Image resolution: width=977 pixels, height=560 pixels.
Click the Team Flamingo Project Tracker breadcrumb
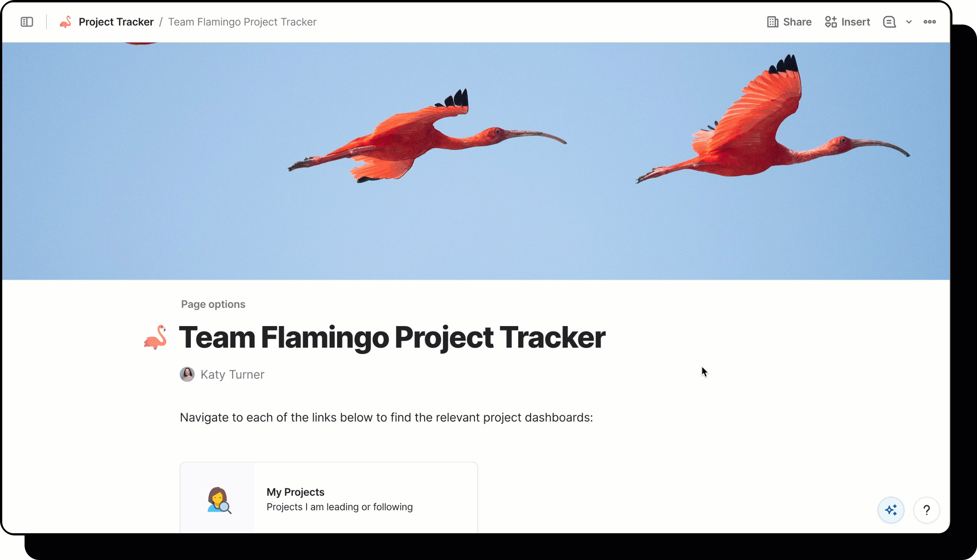pos(242,22)
